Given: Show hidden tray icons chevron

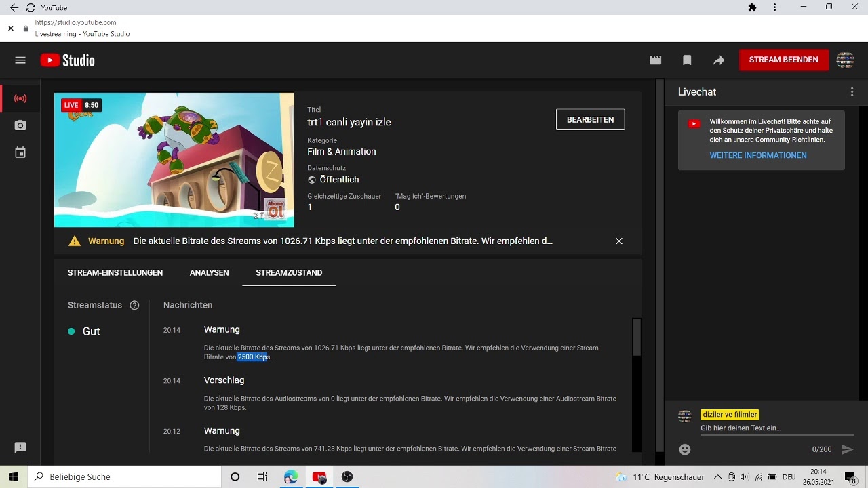Looking at the screenshot, I should pyautogui.click(x=717, y=476).
